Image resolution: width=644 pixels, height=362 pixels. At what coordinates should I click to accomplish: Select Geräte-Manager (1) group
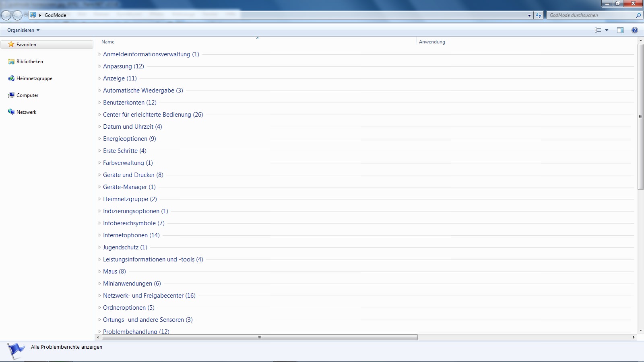coord(129,187)
